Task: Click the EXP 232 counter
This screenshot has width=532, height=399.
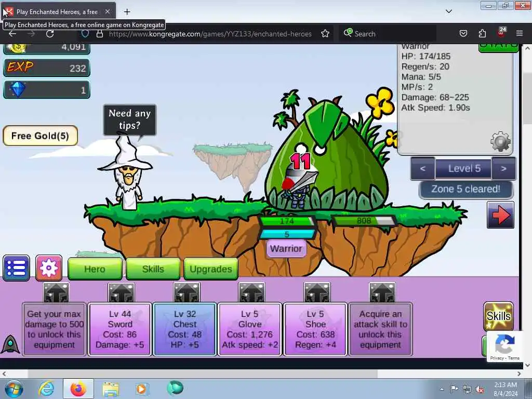Action: (47, 68)
